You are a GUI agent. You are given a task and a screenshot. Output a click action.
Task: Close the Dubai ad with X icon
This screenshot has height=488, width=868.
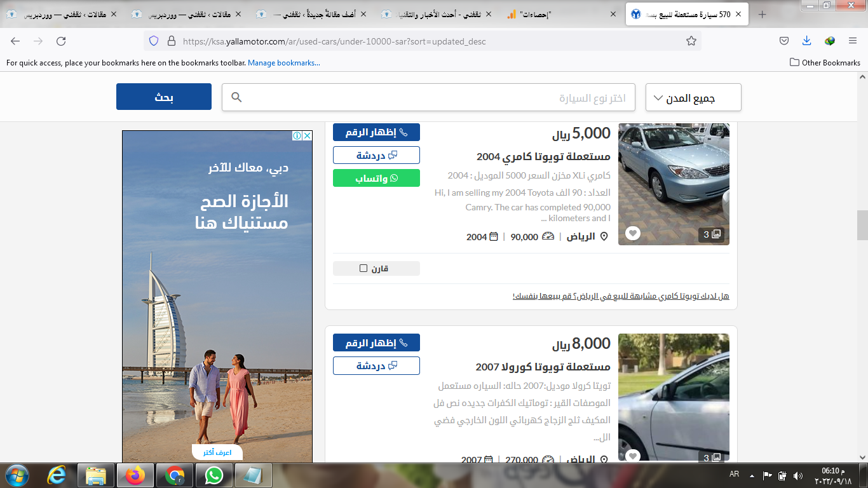pos(307,136)
